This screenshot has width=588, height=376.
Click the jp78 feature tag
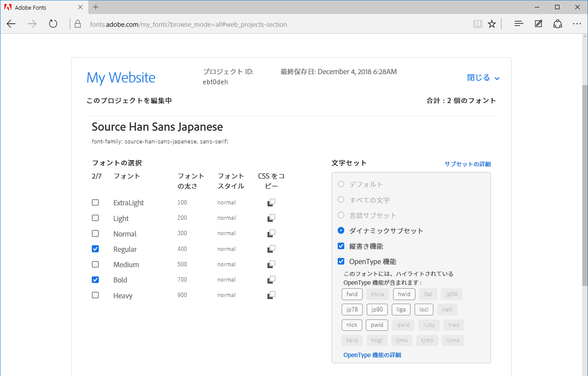click(x=352, y=310)
